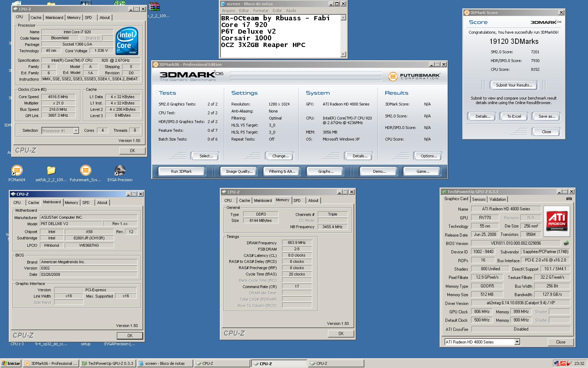Click the GPU-Z screenshot camera icon
Image resolution: width=588 pixels, height=368 pixels.
click(569, 199)
